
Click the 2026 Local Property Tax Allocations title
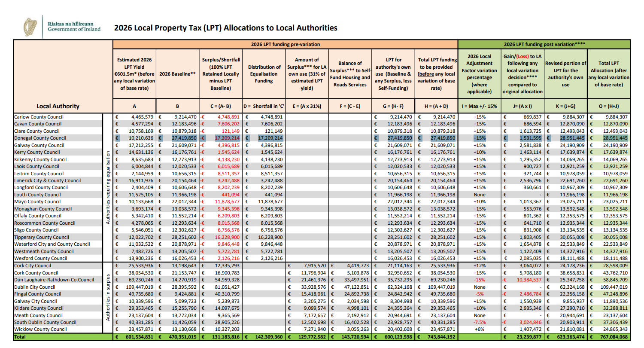pos(225,28)
